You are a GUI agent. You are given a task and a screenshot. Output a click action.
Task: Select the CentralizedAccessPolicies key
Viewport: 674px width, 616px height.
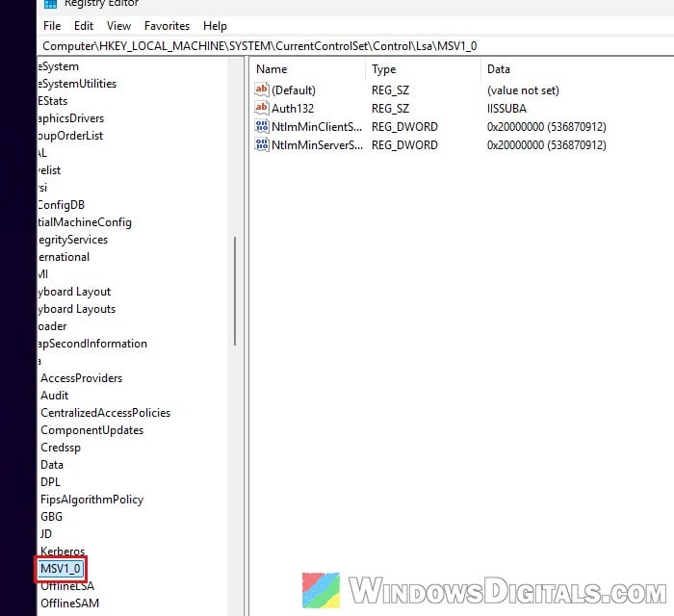click(105, 413)
